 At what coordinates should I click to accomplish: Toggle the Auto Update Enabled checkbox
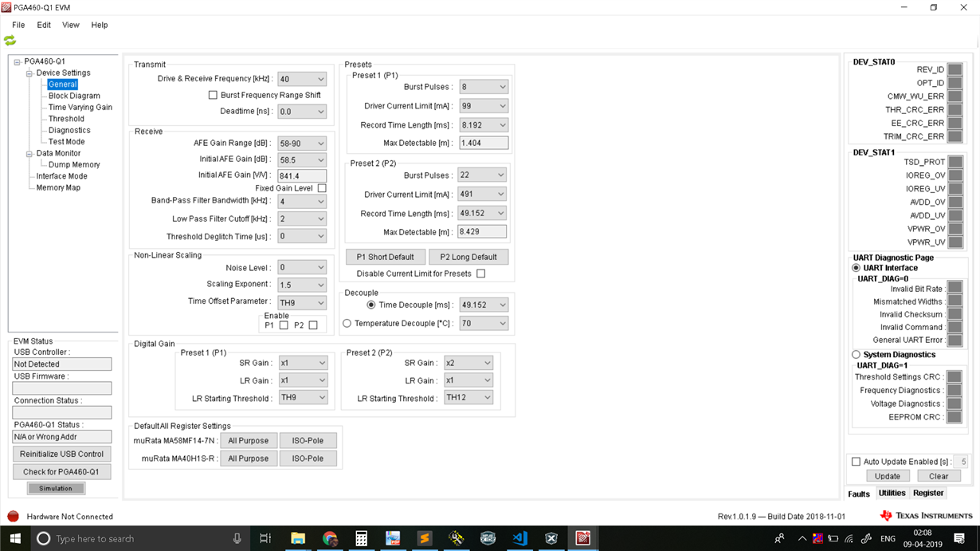(x=856, y=462)
